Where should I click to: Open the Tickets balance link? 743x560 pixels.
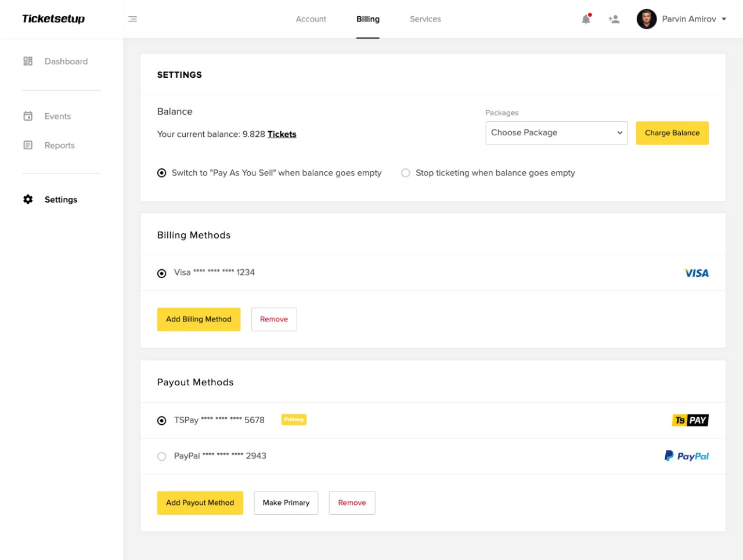(282, 134)
